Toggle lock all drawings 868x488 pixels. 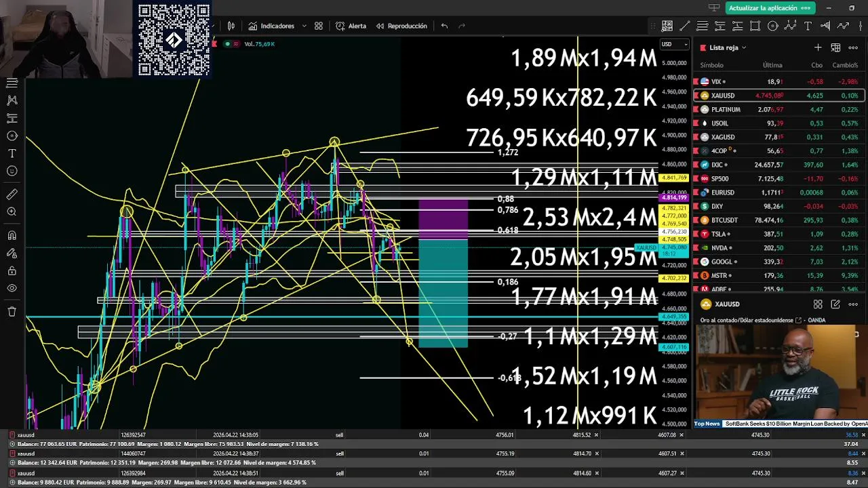coord(12,270)
